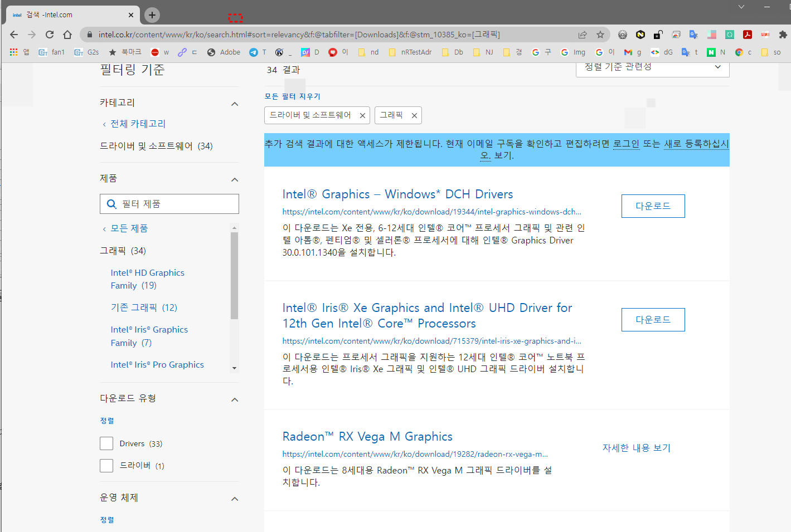The height and width of the screenshot is (532, 791).
Task: Filter by 기존 그래픽 (12)
Action: (144, 308)
